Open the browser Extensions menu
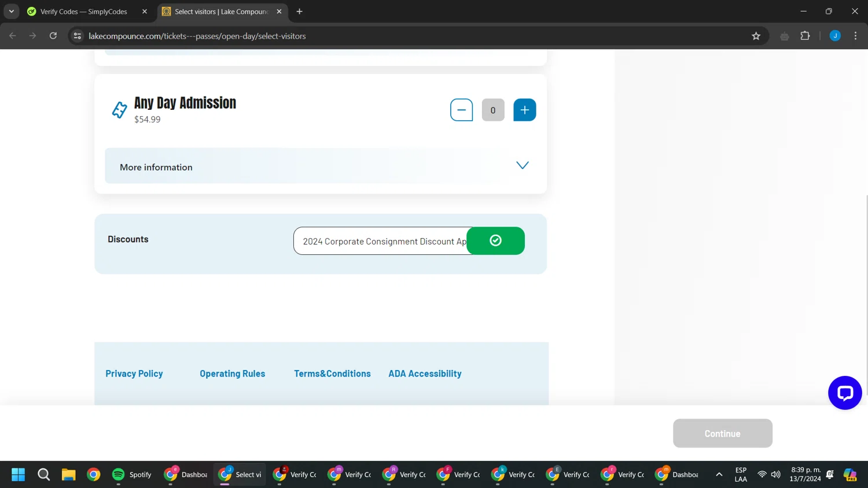 (x=805, y=36)
